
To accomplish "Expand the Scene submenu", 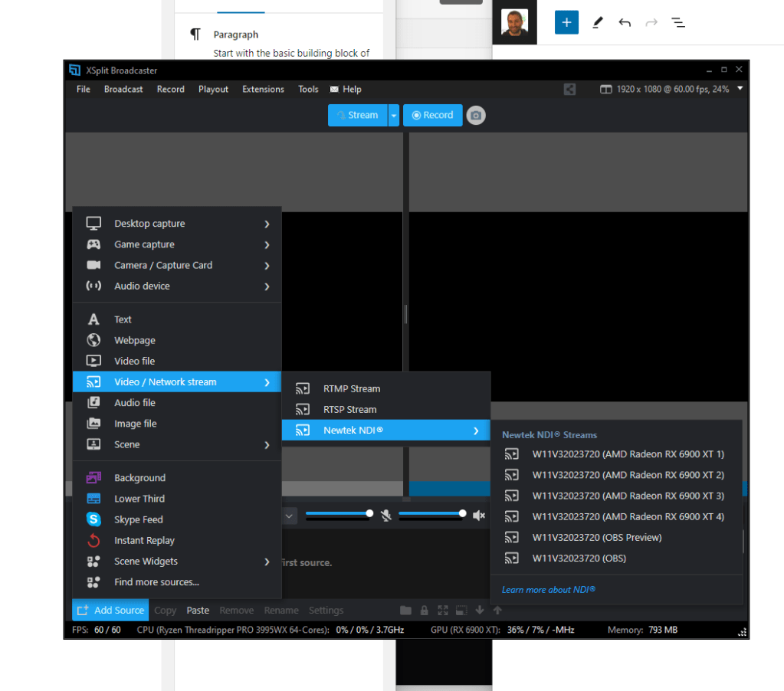I will 177,444.
